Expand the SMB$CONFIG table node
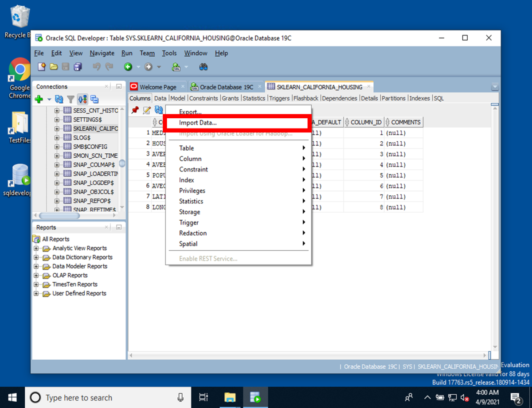532x408 pixels. point(57,147)
